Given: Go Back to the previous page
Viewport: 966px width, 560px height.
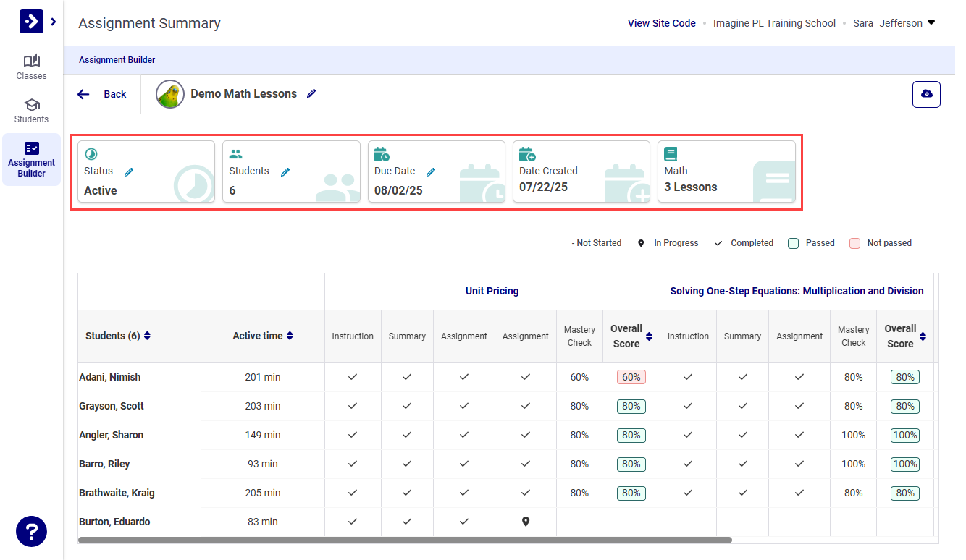Looking at the screenshot, I should click(102, 94).
